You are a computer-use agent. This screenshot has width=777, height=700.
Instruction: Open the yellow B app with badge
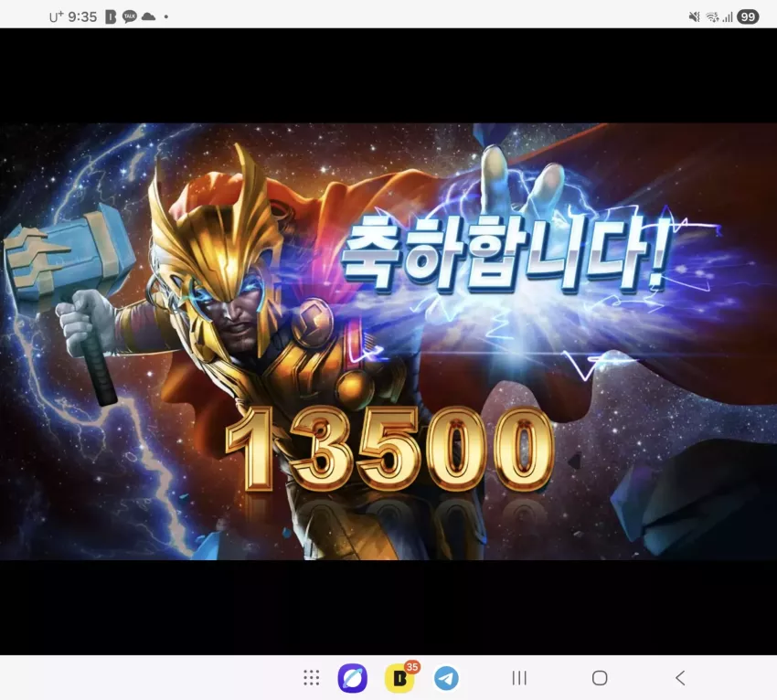399,678
